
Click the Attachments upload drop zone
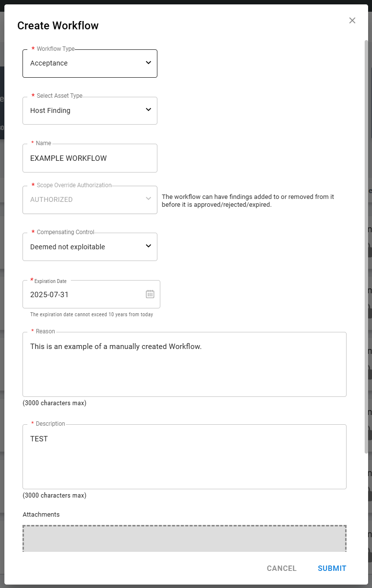(184, 538)
